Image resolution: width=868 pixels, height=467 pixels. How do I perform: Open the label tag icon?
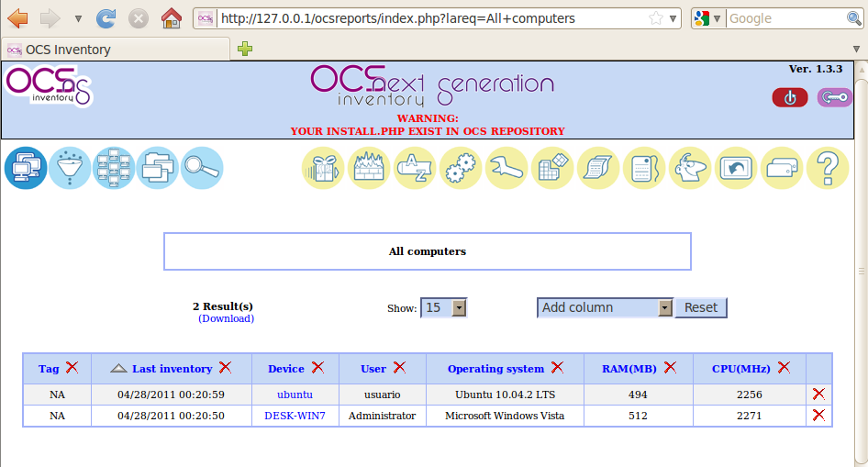(782, 168)
